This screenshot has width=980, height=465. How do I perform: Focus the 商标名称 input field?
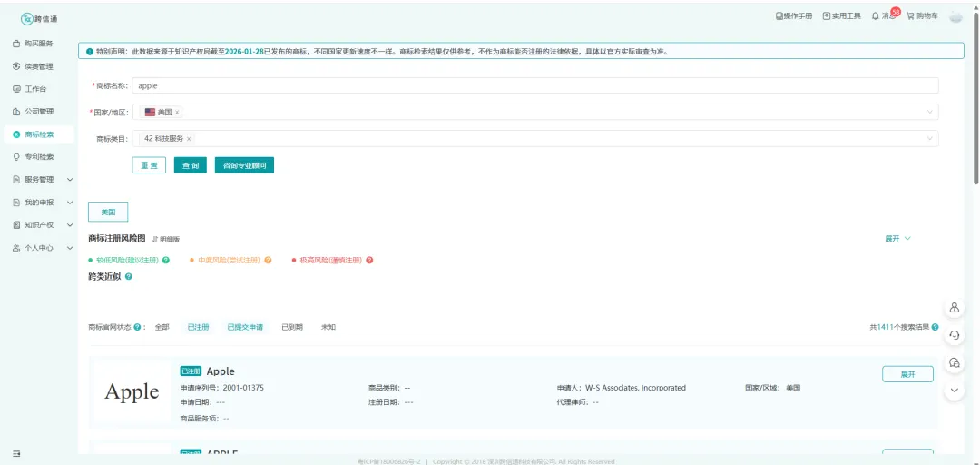[x=535, y=85]
